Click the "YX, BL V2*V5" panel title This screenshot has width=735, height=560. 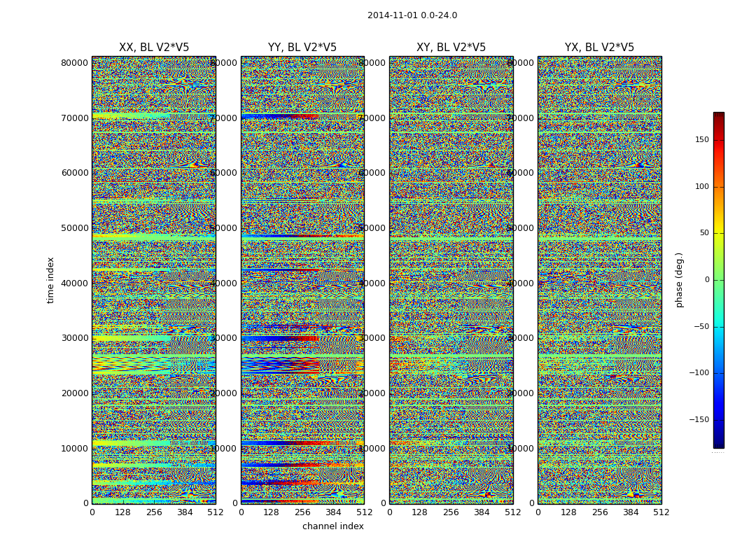pos(599,48)
